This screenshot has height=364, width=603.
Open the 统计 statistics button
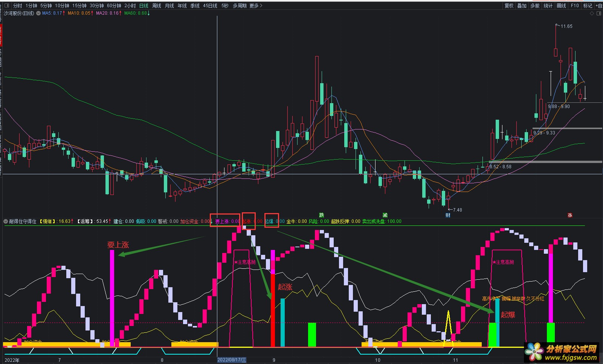point(548,6)
